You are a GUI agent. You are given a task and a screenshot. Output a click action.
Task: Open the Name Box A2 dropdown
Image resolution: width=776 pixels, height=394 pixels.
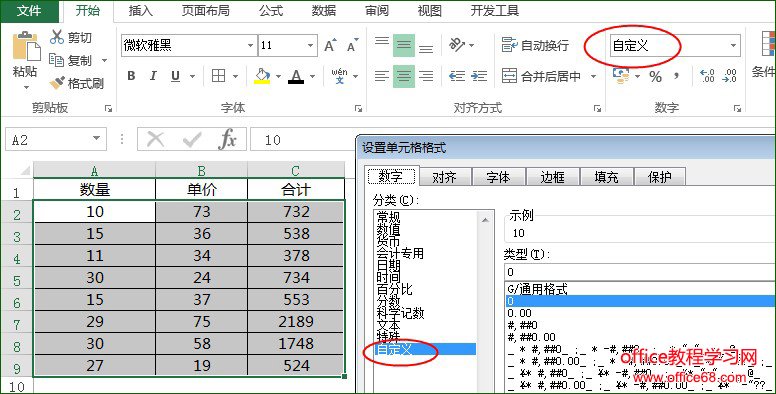[97, 139]
